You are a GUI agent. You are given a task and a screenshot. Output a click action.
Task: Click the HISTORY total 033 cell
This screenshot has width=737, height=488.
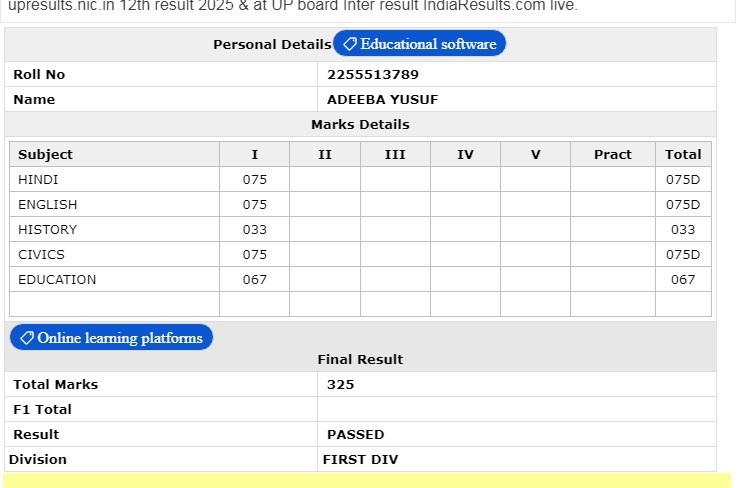click(x=683, y=229)
